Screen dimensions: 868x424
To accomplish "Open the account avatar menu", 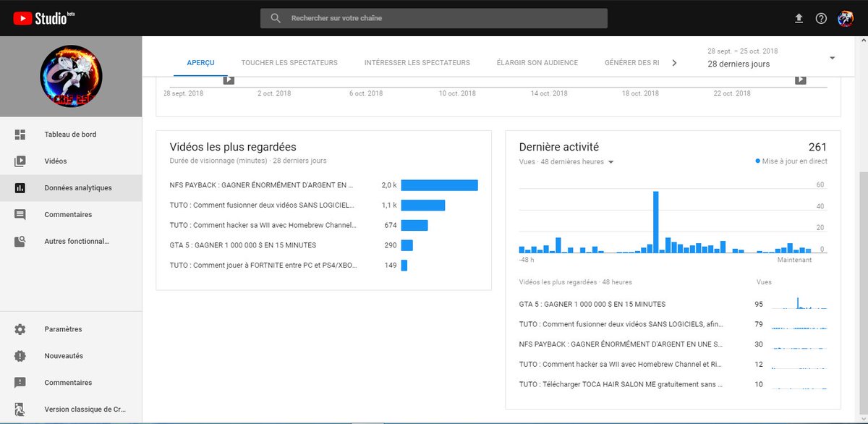I will 845,18.
